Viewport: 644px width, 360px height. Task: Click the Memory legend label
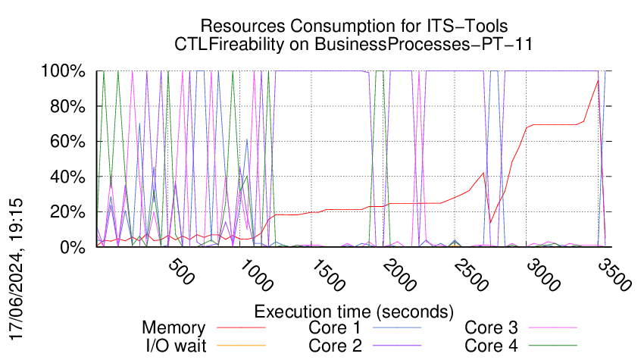pos(174,328)
